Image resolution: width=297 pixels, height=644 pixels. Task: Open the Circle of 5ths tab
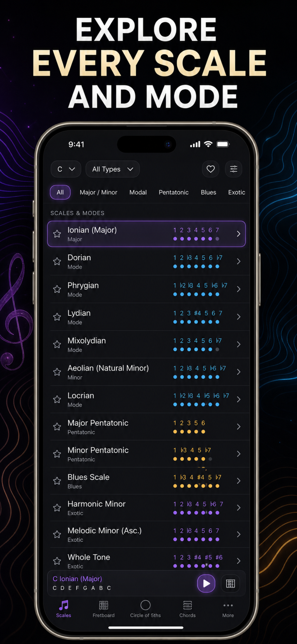pos(145,609)
